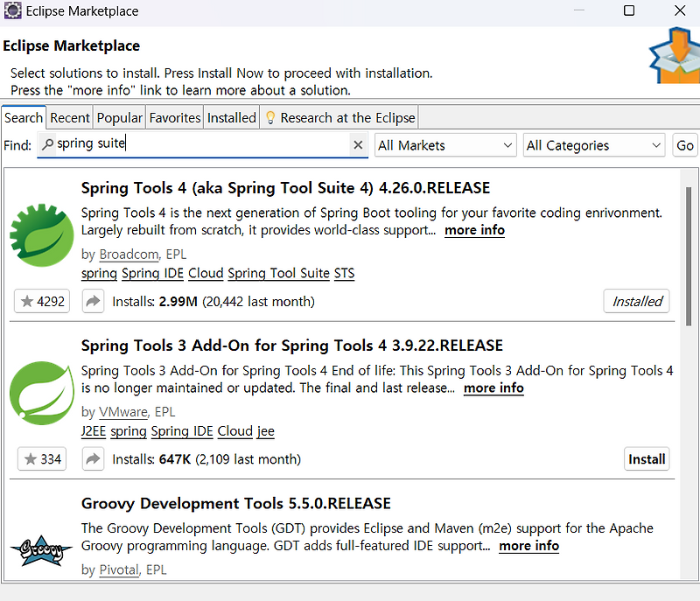Switch to the Popular tab
The height and width of the screenshot is (601, 700).
pyautogui.click(x=119, y=116)
